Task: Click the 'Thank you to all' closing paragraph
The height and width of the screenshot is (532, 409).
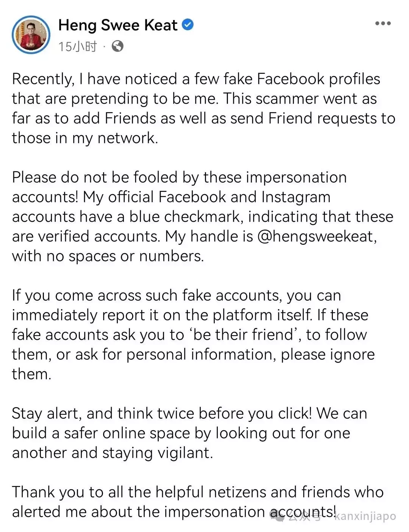Action: [x=198, y=502]
